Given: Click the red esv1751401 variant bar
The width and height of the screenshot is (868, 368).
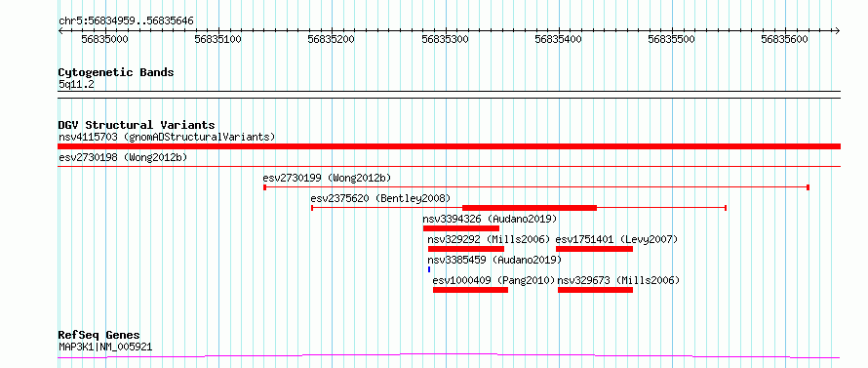Looking at the screenshot, I should point(594,249).
